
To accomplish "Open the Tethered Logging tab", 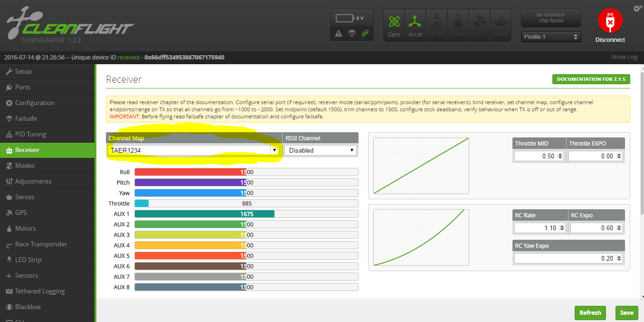I will click(x=47, y=291).
